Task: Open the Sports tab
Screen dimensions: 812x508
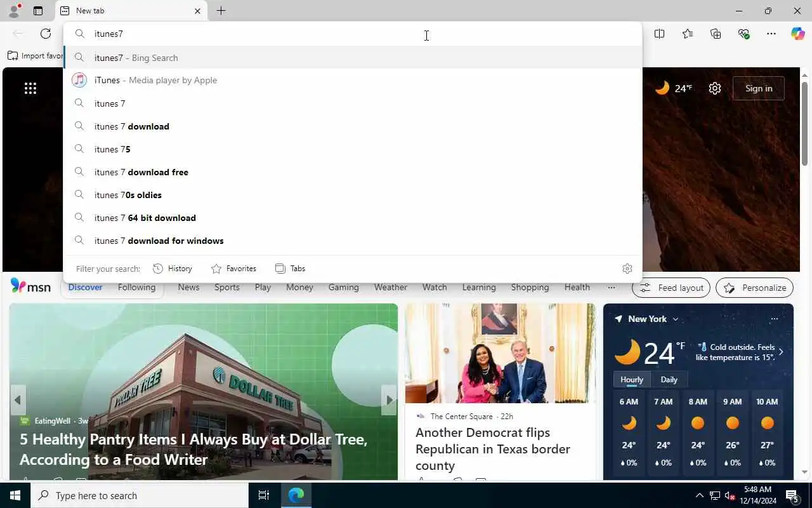Action: point(226,287)
